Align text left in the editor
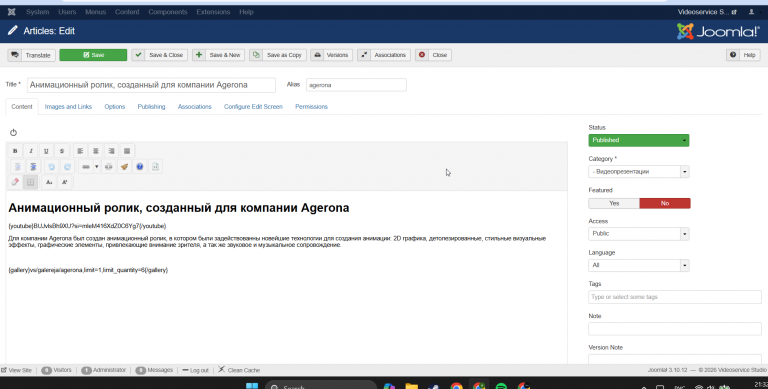The height and width of the screenshot is (389, 768). (80, 151)
